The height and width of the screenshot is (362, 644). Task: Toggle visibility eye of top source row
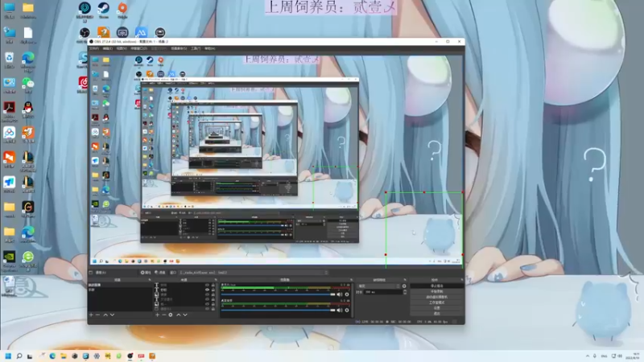coord(207,285)
